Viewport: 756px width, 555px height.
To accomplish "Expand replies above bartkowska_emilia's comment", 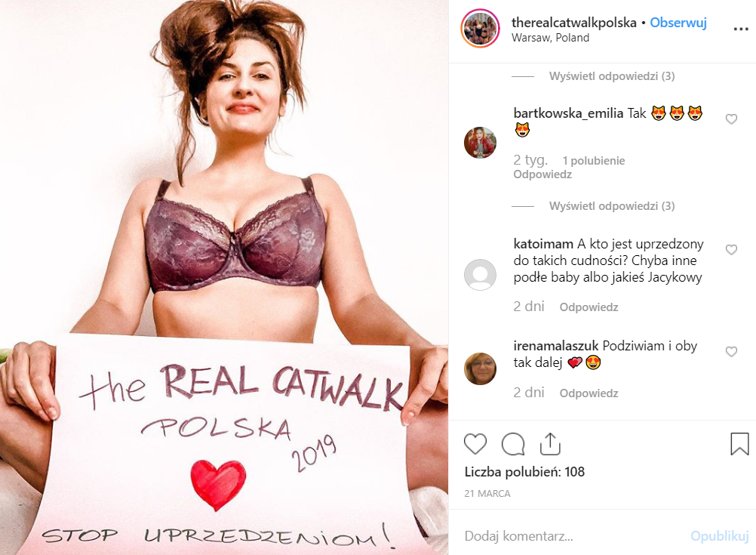I will [612, 76].
